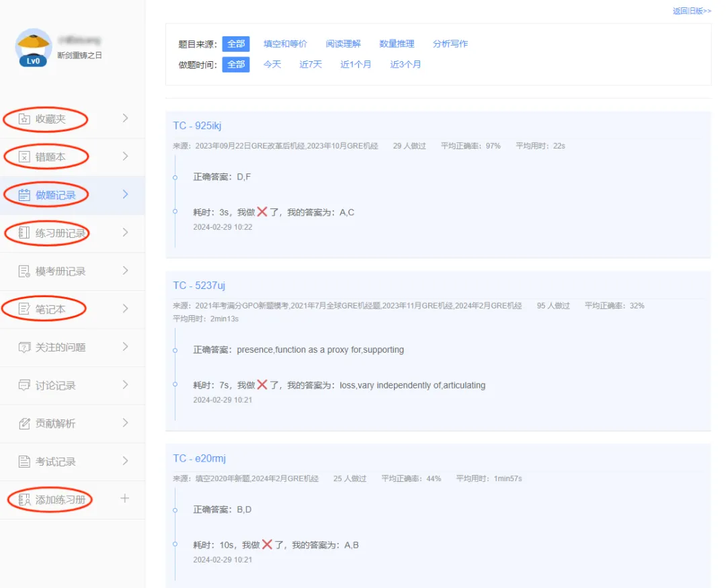
Task: Open the 讨论记录 menu item
Action: pyautogui.click(x=55, y=386)
